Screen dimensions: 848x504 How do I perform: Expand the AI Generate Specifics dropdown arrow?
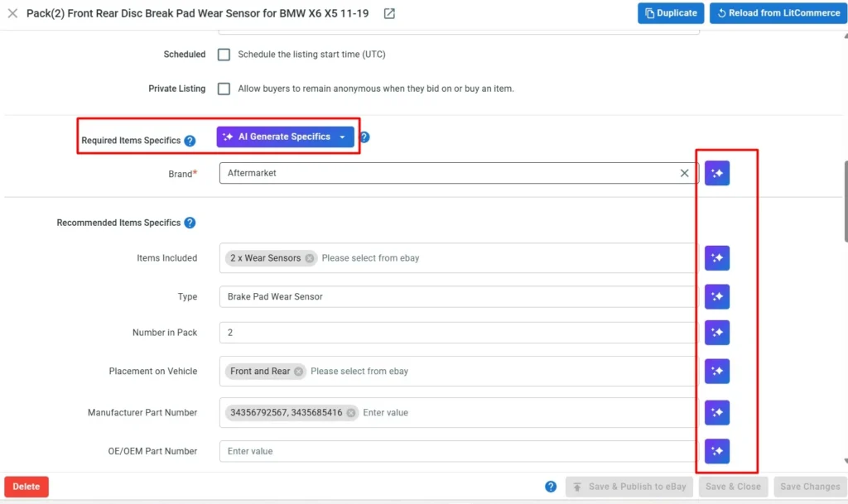tap(343, 137)
